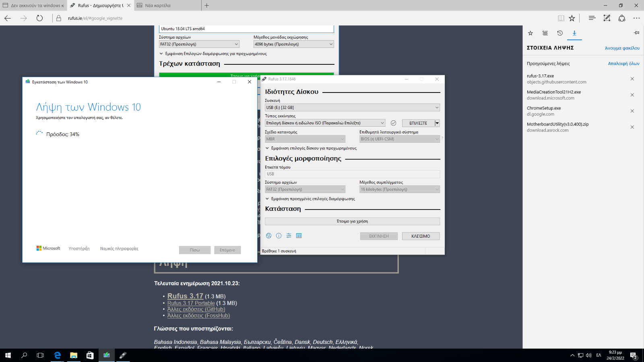Add page to favorites star in address bar
644x362 pixels.
click(572, 18)
